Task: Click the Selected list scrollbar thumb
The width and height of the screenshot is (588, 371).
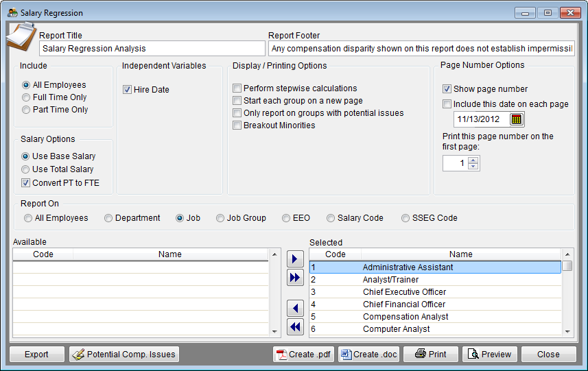Action: click(x=567, y=265)
